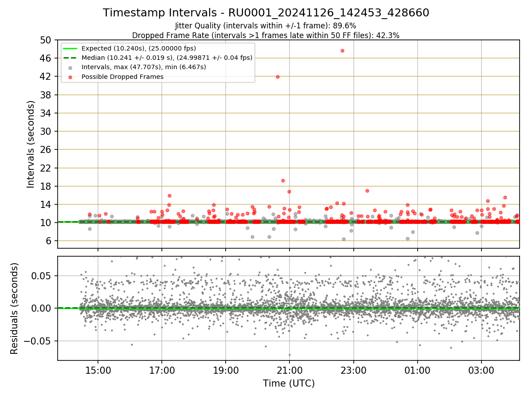The image size is (532, 399).
Task: Click the gray dot marker in the legend
Action: click(70, 68)
